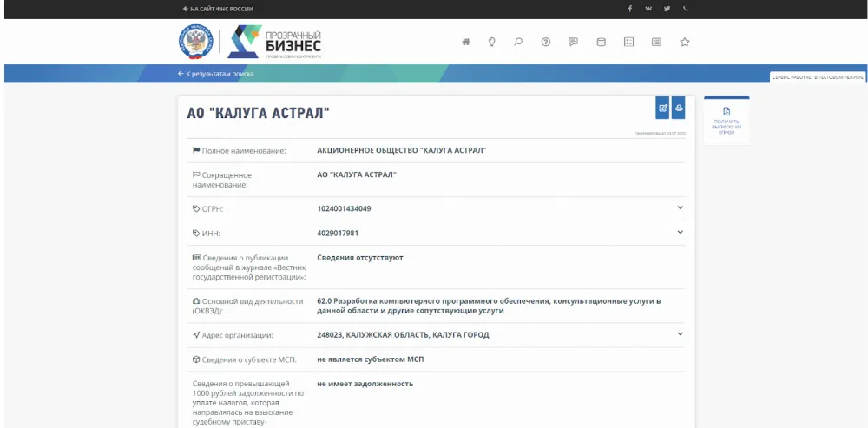This screenshot has height=428, width=868.
Task: Open the VK social link
Action: click(x=648, y=9)
